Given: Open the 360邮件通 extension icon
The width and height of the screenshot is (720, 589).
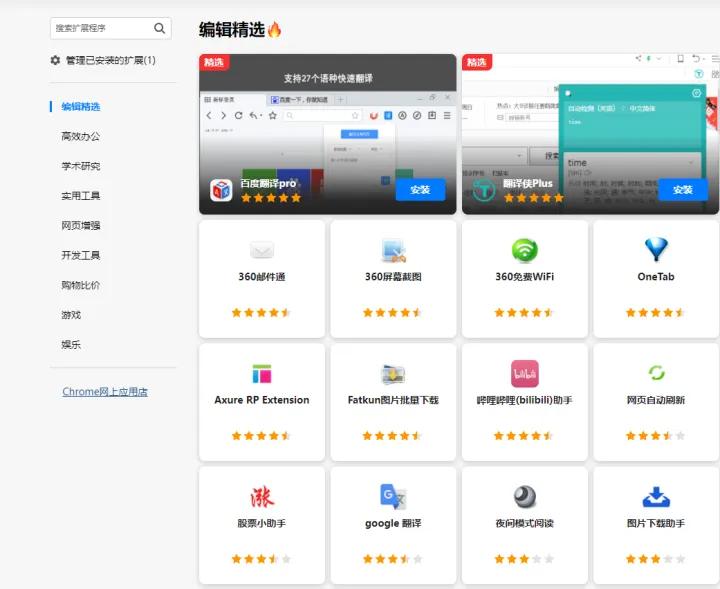Looking at the screenshot, I should click(x=262, y=250).
